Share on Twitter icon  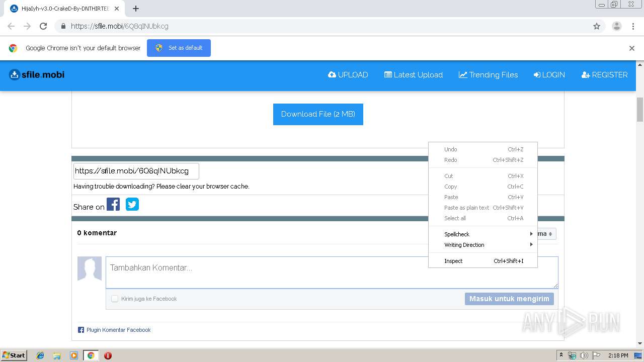pyautogui.click(x=132, y=205)
